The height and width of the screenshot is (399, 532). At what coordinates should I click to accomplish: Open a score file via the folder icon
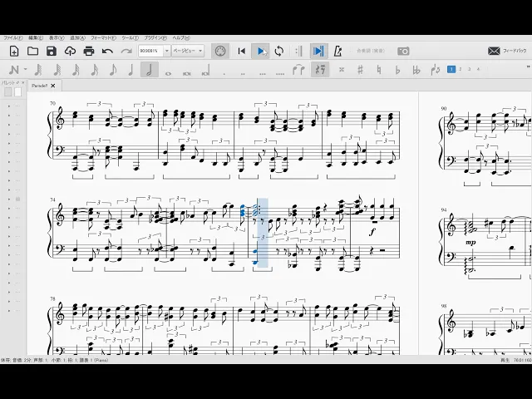tap(32, 52)
